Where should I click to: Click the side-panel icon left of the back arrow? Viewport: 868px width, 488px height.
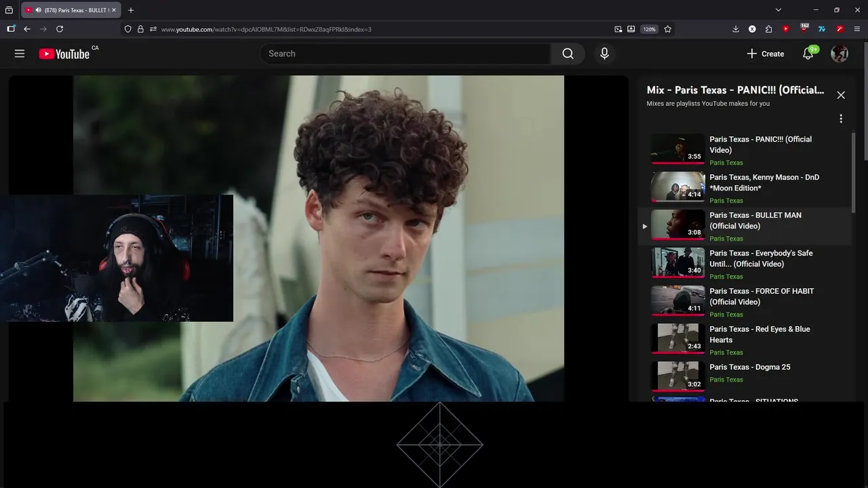click(x=11, y=29)
